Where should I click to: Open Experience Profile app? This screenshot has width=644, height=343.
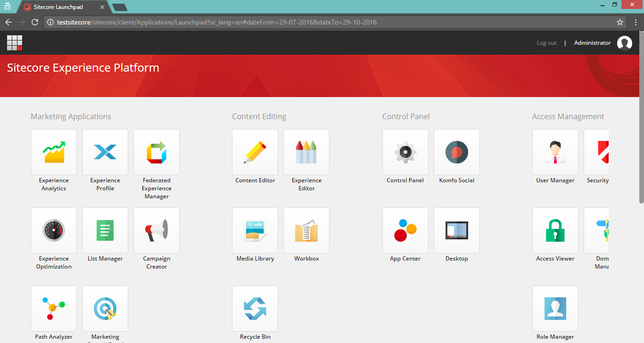105,152
